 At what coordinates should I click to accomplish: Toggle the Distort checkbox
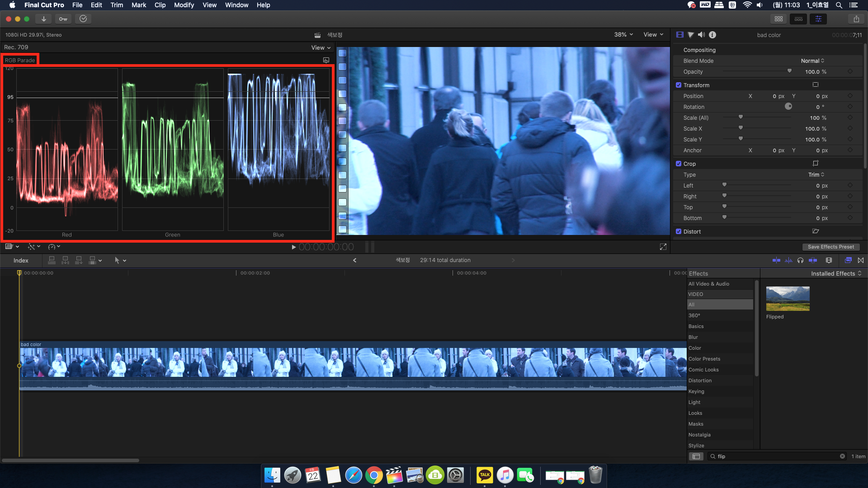679,231
